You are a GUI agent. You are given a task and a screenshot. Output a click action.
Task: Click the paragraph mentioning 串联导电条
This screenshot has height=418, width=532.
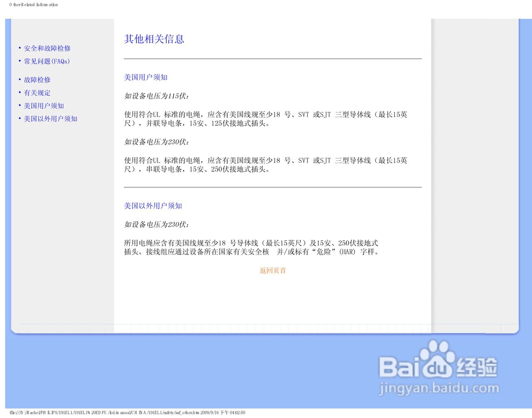[266, 165]
